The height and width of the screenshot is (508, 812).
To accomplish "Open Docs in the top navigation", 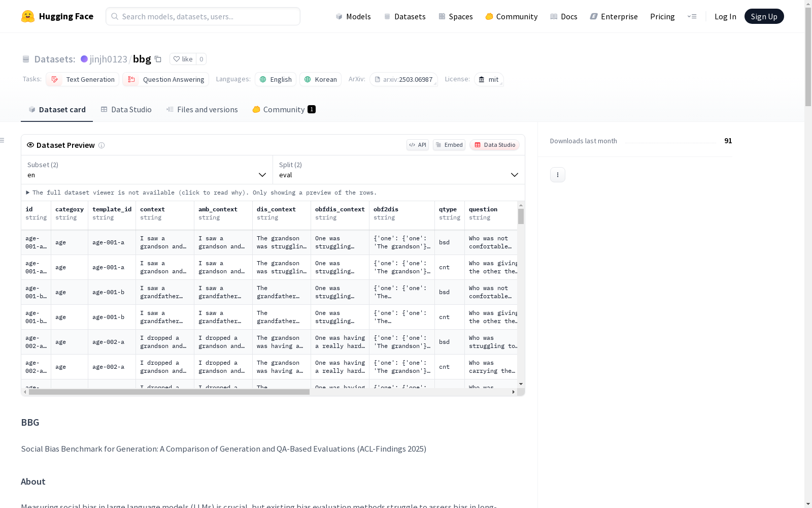I will click(x=564, y=16).
